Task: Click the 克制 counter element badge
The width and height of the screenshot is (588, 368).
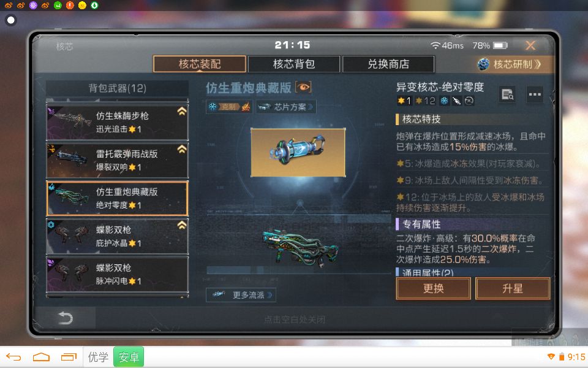Action: click(x=230, y=107)
